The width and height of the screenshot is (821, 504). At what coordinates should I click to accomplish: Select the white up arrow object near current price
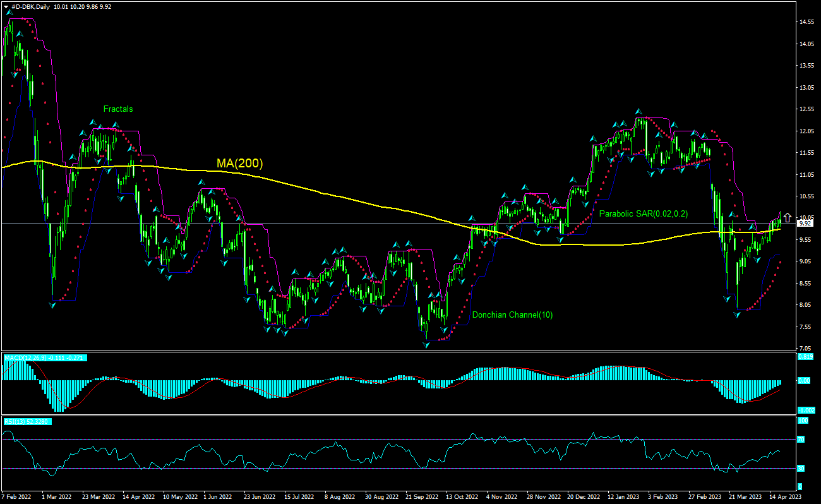click(788, 218)
